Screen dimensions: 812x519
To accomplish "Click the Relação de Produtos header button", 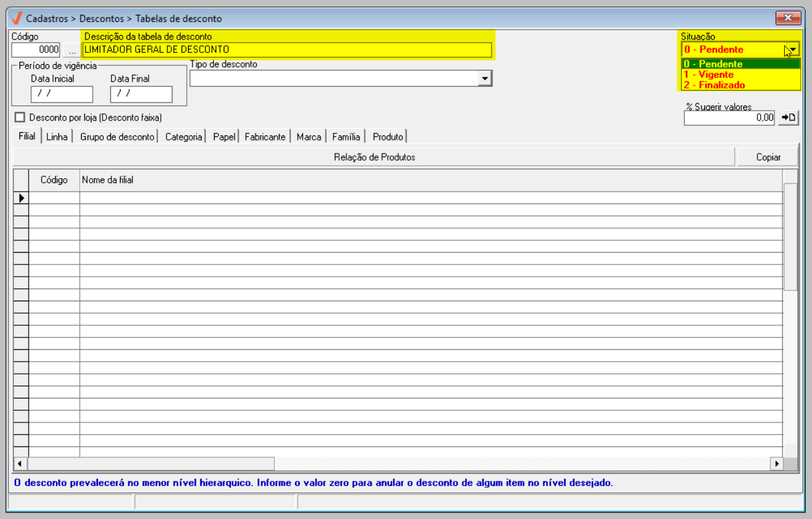I will pos(374,157).
